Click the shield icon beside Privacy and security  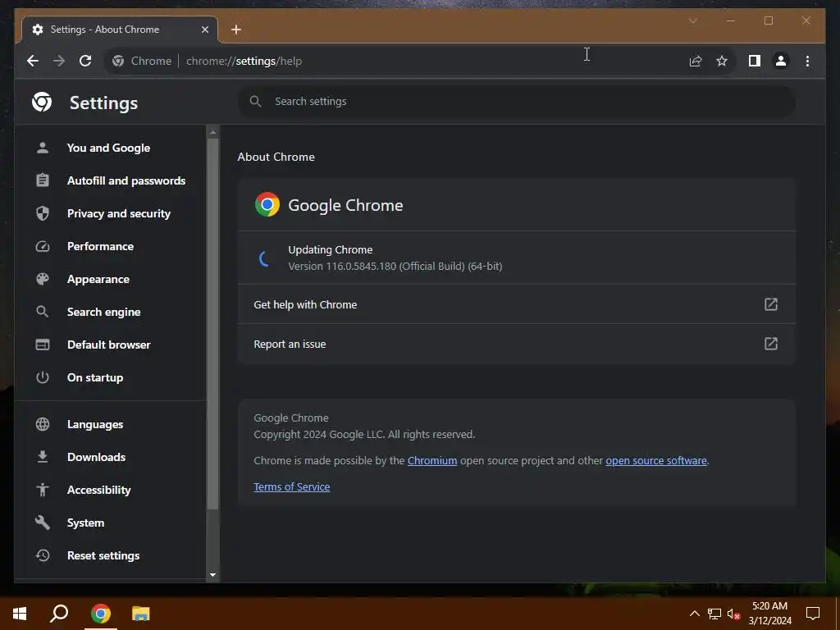(x=43, y=213)
